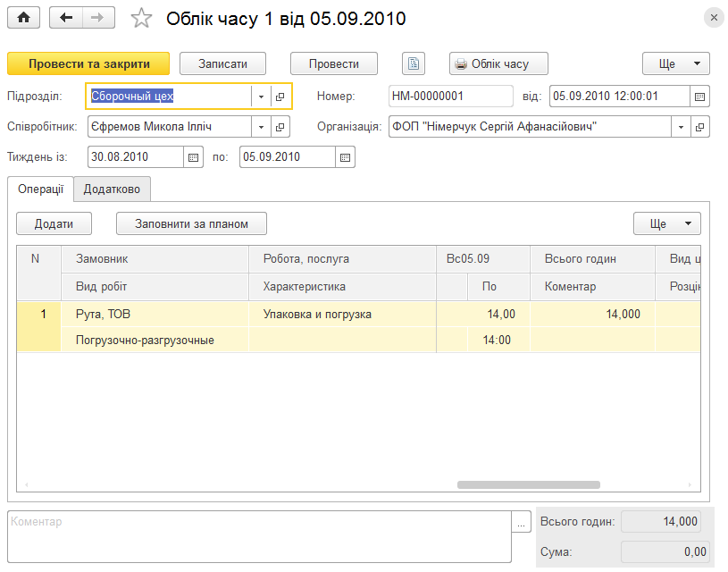Switch to the Додатково tab
The image size is (728, 572).
112,189
